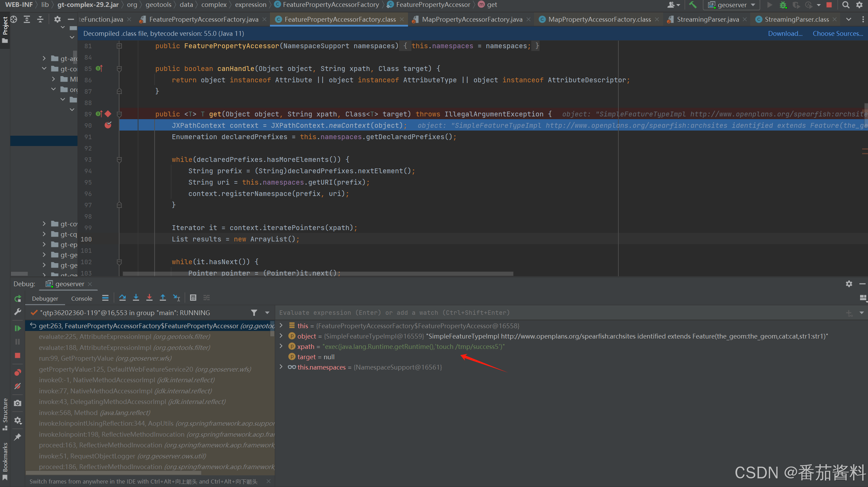Expand the 'xpath' variable node

click(x=281, y=346)
